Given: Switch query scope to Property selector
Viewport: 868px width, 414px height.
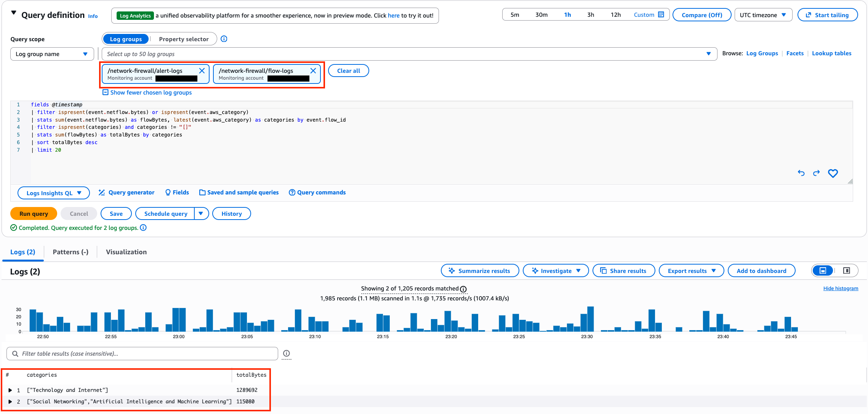Looking at the screenshot, I should pyautogui.click(x=184, y=39).
